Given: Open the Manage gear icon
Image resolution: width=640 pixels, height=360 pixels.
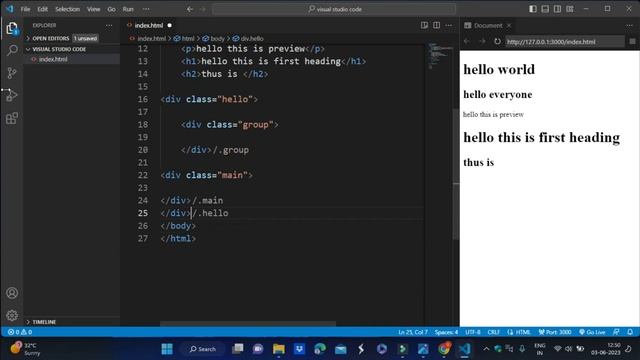Looking at the screenshot, I should [x=12, y=315].
